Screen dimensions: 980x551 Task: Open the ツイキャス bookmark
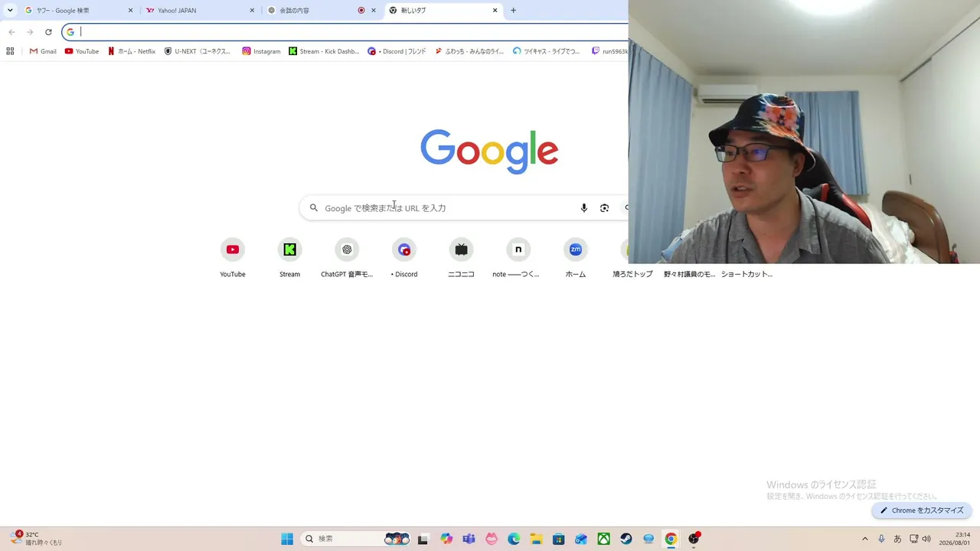click(547, 51)
